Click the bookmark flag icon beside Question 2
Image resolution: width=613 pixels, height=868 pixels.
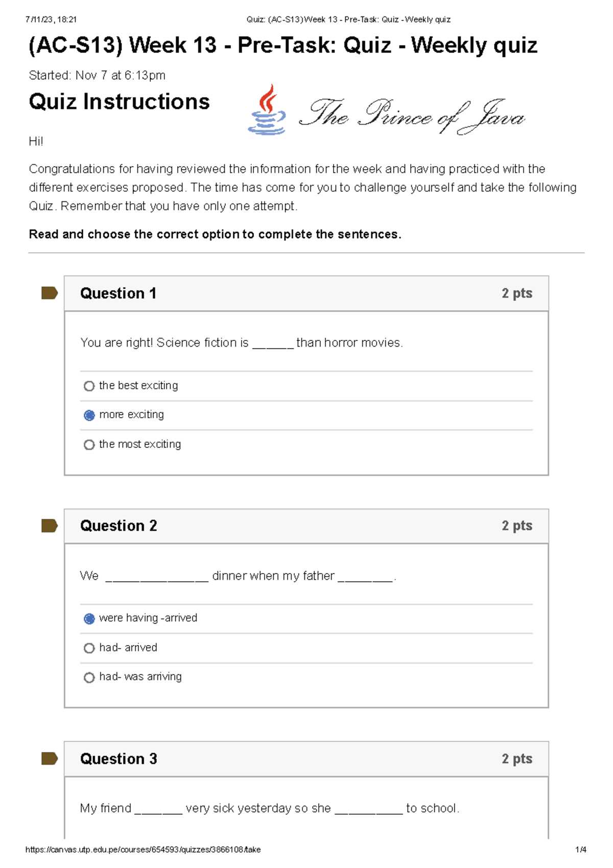pos(49,526)
